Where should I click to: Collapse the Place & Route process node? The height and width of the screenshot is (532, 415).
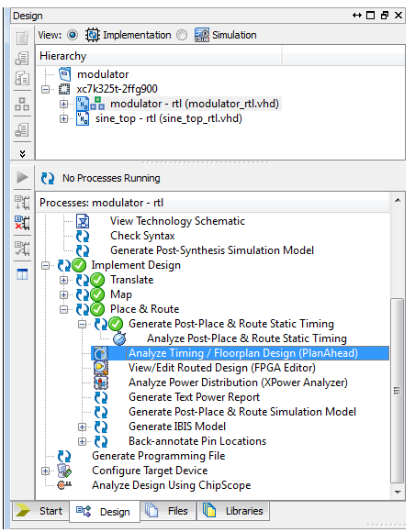(63, 309)
